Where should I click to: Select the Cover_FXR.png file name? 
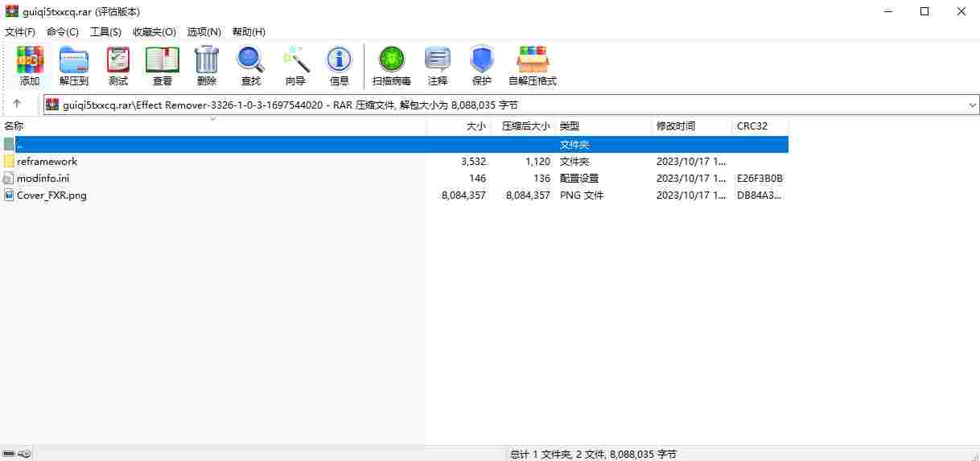(51, 195)
